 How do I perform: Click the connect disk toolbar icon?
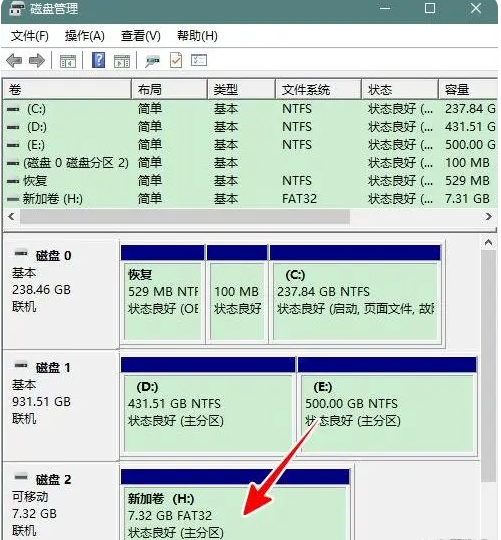(x=153, y=61)
